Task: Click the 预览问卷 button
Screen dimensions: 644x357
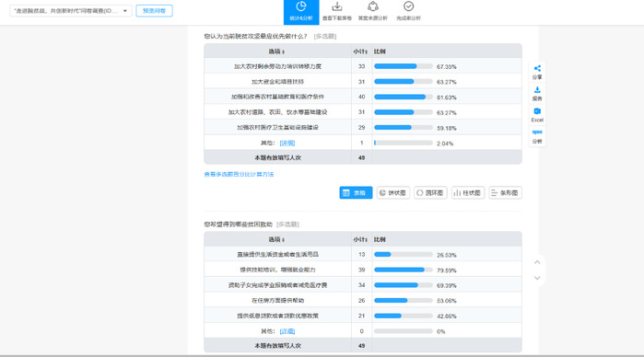Action: coord(154,11)
